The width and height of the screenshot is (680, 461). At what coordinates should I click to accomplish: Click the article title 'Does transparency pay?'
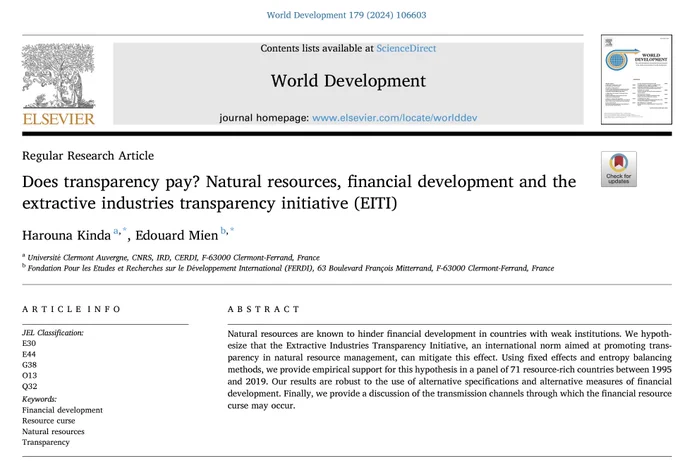point(299,192)
